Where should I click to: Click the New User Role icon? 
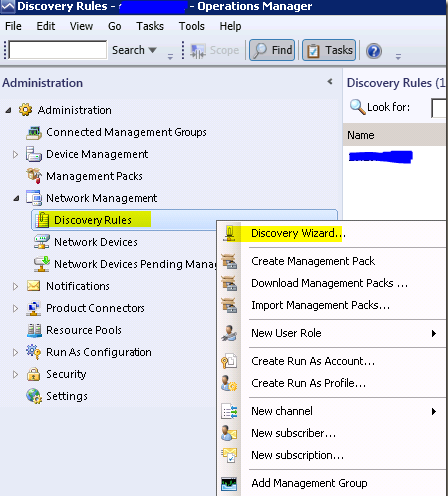229,333
